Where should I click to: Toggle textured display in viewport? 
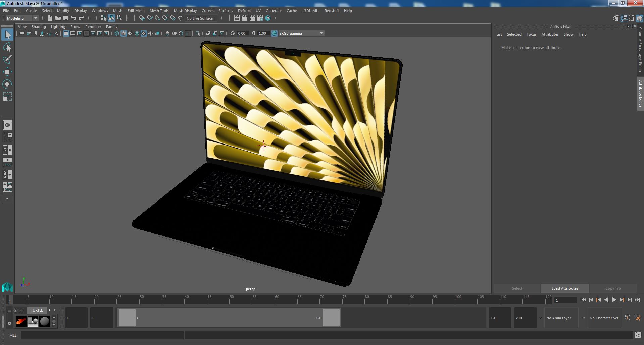[144, 33]
